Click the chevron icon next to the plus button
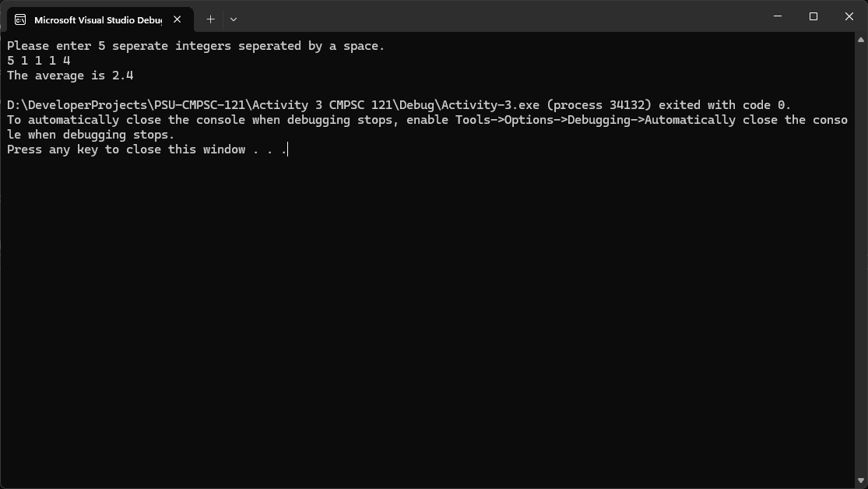This screenshot has height=489, width=868. click(233, 19)
